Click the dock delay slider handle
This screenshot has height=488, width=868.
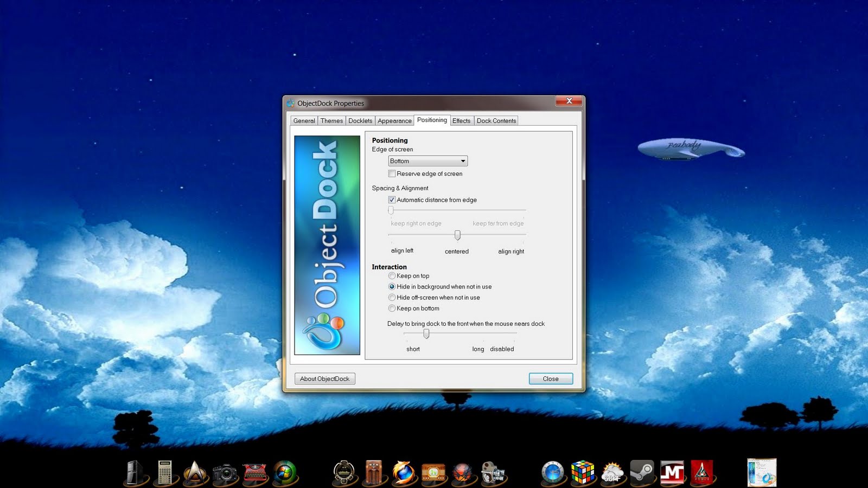[426, 334]
